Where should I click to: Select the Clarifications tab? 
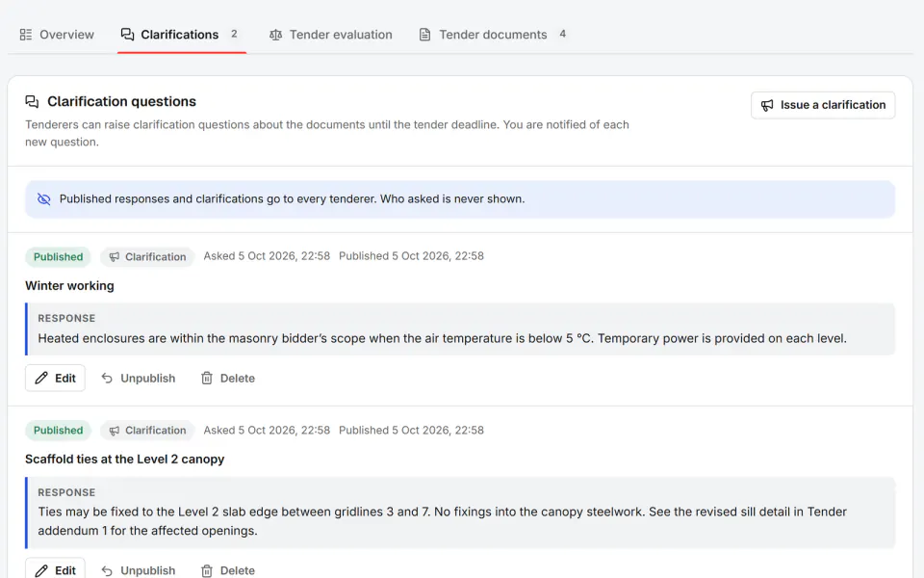point(182,35)
